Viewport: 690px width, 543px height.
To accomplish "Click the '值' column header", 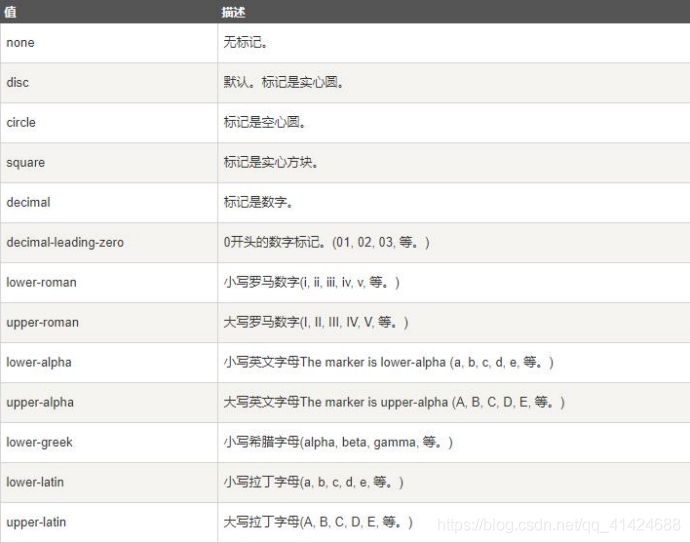I will point(109,11).
